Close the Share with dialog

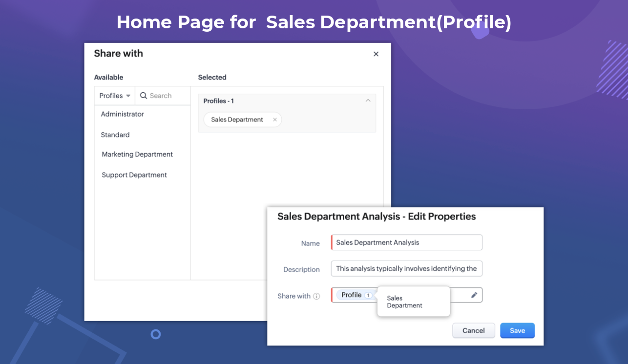(376, 54)
